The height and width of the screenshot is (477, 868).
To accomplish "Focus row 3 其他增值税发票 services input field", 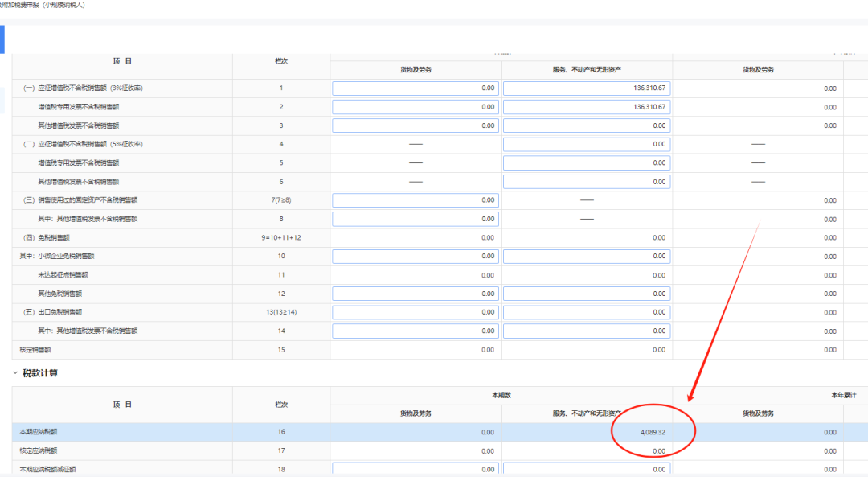I will coord(586,125).
